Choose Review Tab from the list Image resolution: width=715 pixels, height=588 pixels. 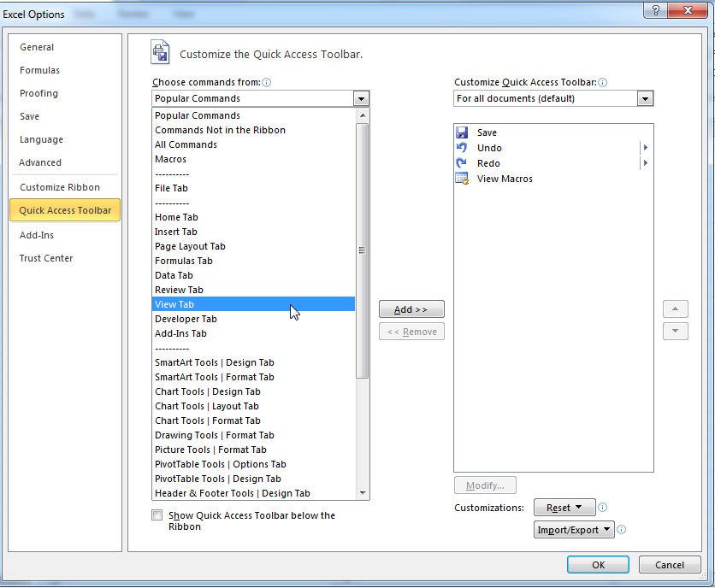(x=253, y=291)
